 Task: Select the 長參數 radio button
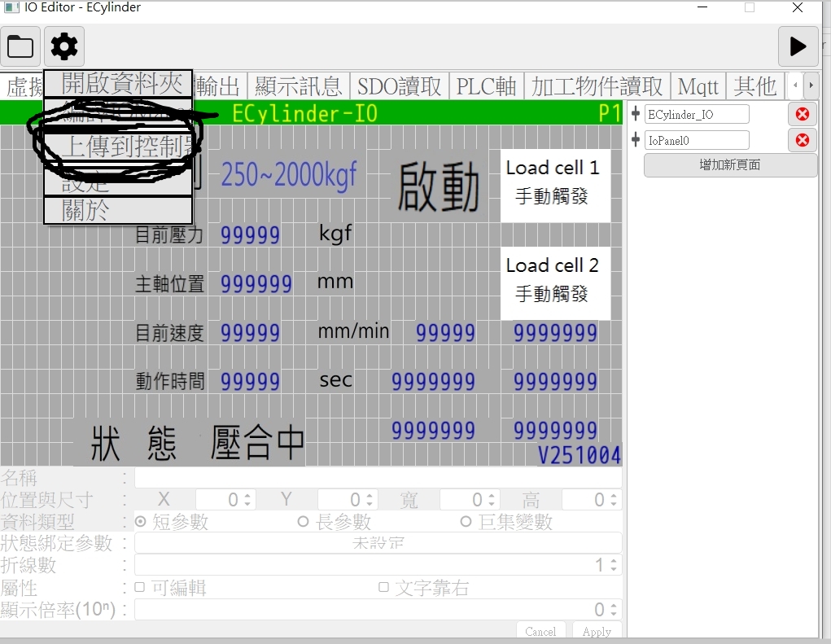tap(304, 522)
